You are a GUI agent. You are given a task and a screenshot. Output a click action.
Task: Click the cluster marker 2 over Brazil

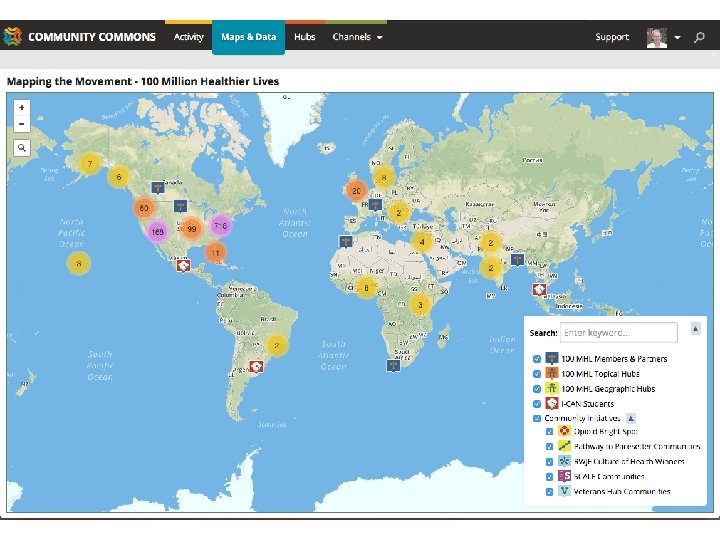tap(276, 345)
